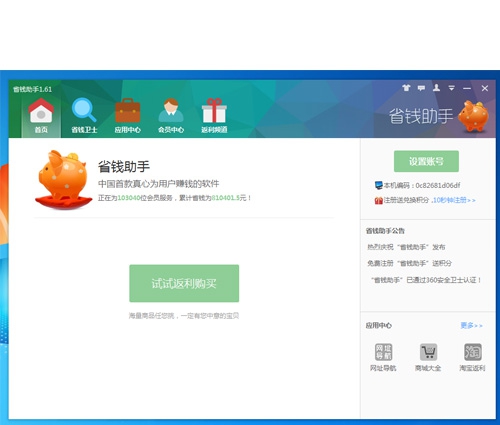500x425 pixels.
Task: Click the user account icon in title bar
Action: tap(436, 88)
